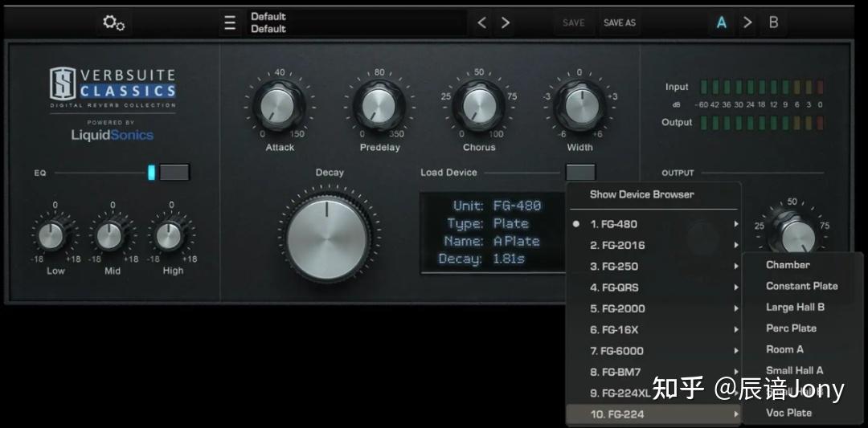This screenshot has height=428, width=868.
Task: Open the Load Device dropdown button
Action: pyautogui.click(x=581, y=172)
